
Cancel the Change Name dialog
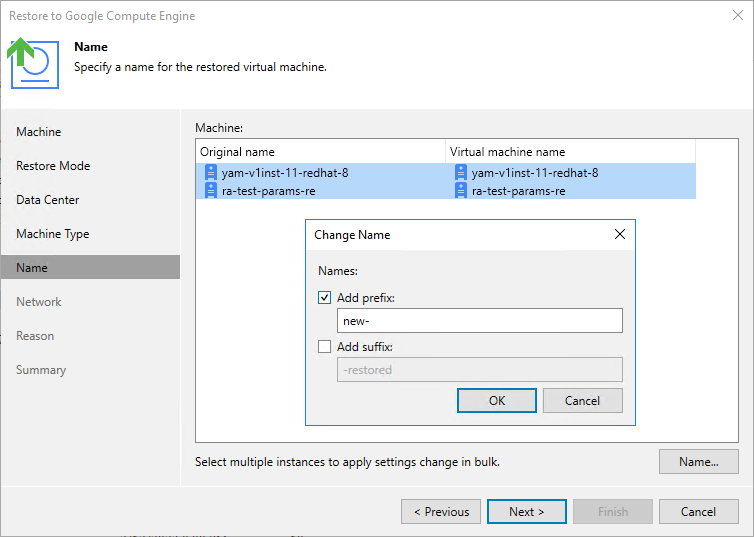click(x=582, y=400)
